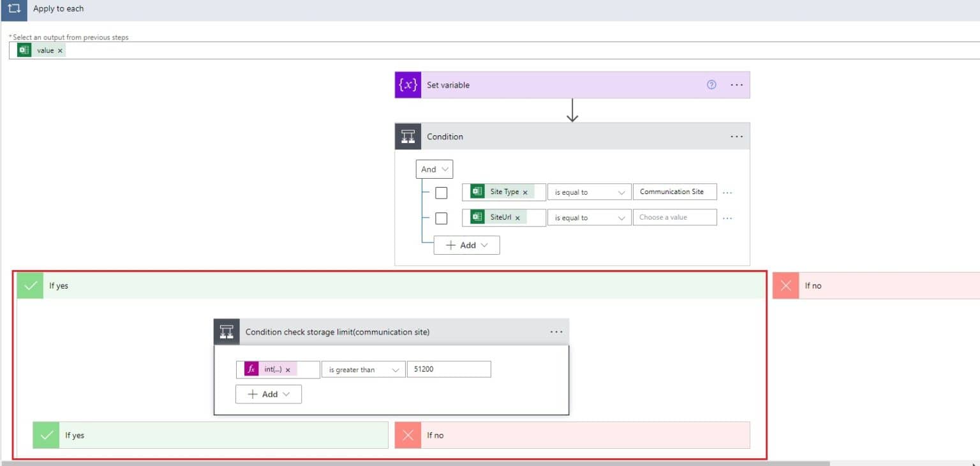Click the Condition card title
This screenshot has height=466, width=980.
click(445, 137)
